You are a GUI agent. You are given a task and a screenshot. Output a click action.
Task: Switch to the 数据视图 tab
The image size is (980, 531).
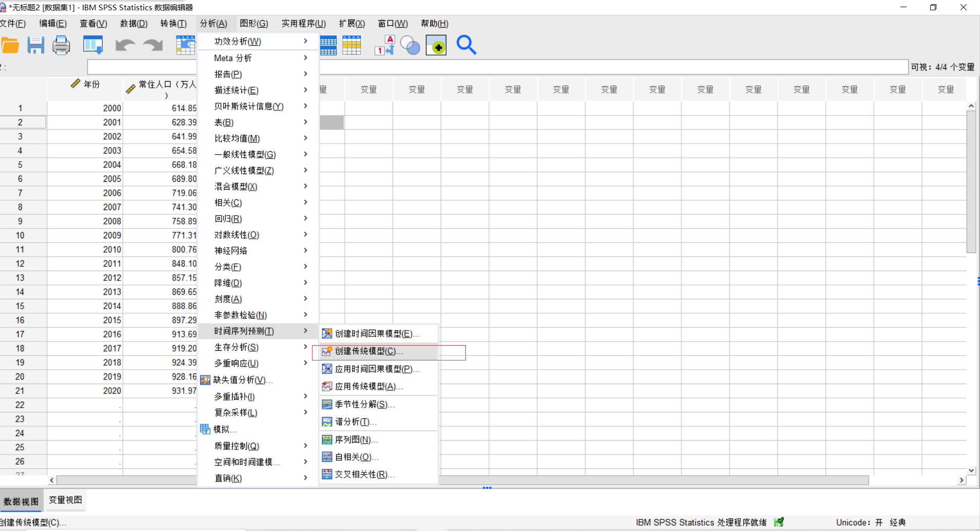21,501
